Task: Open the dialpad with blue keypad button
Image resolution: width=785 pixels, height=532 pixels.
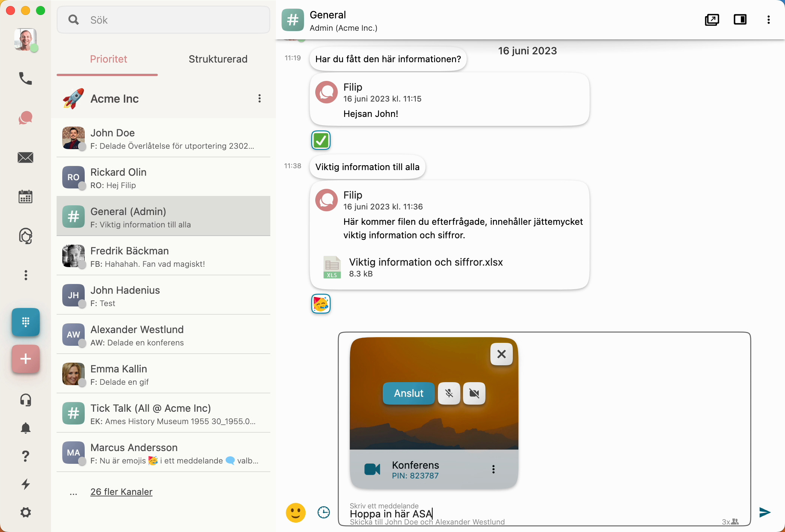Action: 25,322
